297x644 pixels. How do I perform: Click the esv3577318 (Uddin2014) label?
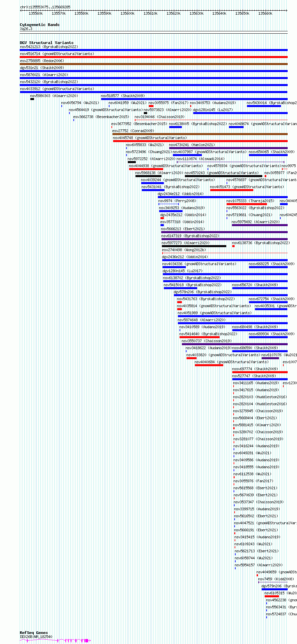pos(182,222)
